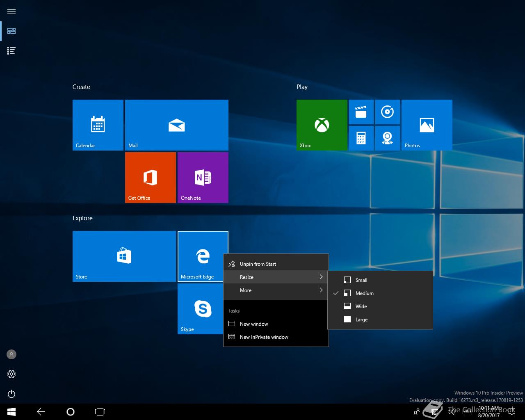Viewport: 525px width, 420px height.
Task: Switch to the All apps list
Action: pyautogui.click(x=11, y=51)
